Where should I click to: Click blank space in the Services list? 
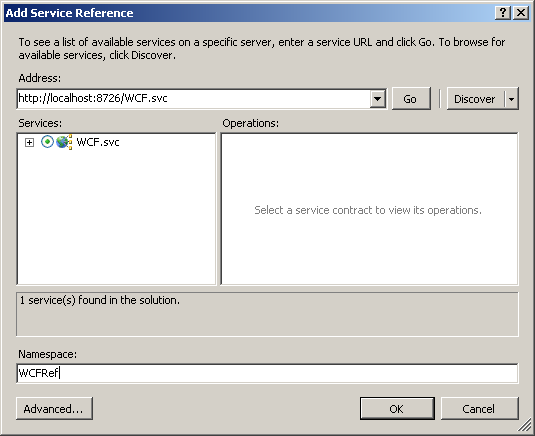coord(116,218)
